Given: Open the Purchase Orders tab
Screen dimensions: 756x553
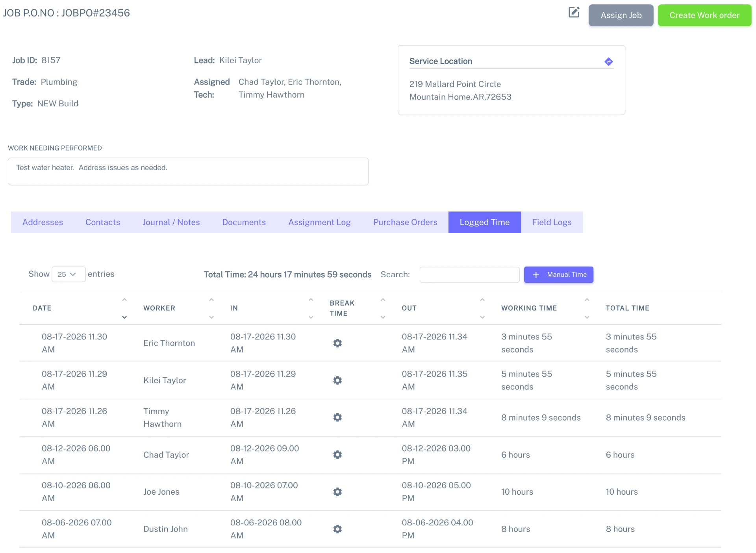Looking at the screenshot, I should point(405,222).
